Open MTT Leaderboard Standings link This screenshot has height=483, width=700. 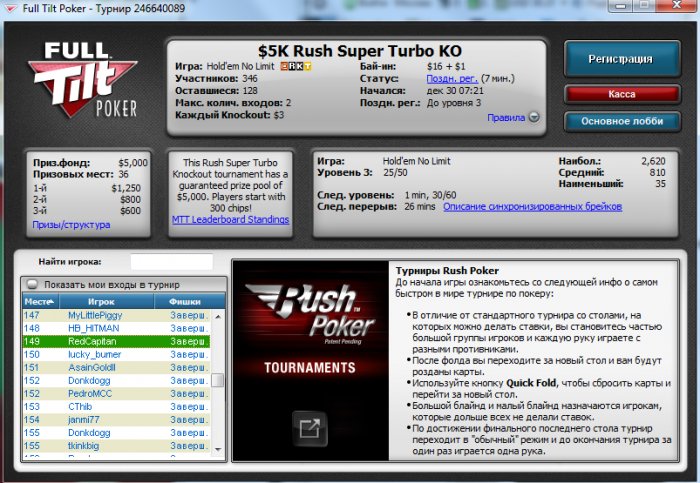230,220
